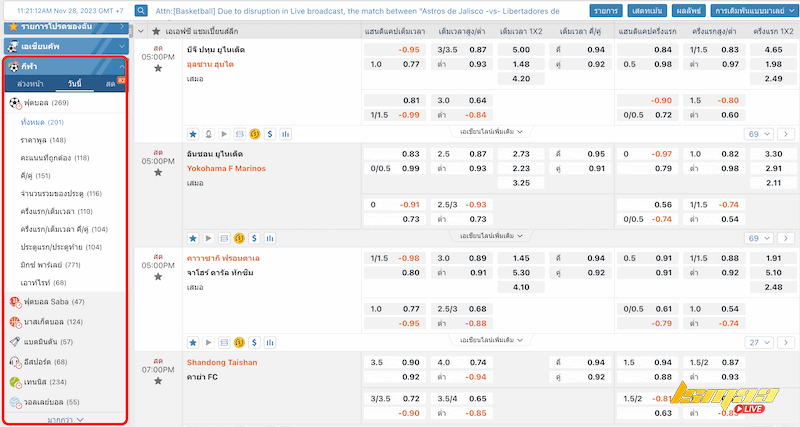Click the ผลลัพธ์ results button
The width and height of the screenshot is (800, 427).
689,10
